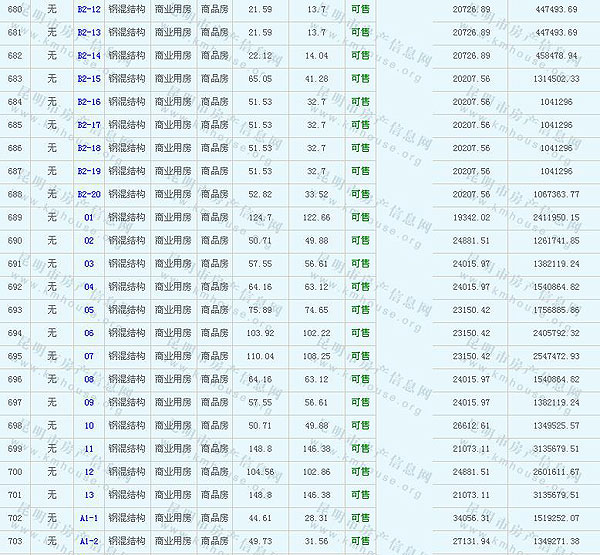Click unit link 01 in row 689
Image resolution: width=600 pixels, height=555 pixels.
click(x=89, y=217)
